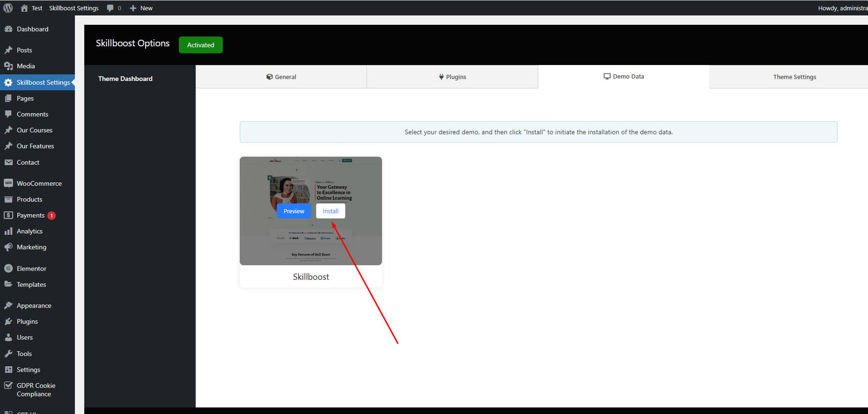Click the Appearance paintbrush icon
Screen dimensions: 868x414
(x=8, y=305)
